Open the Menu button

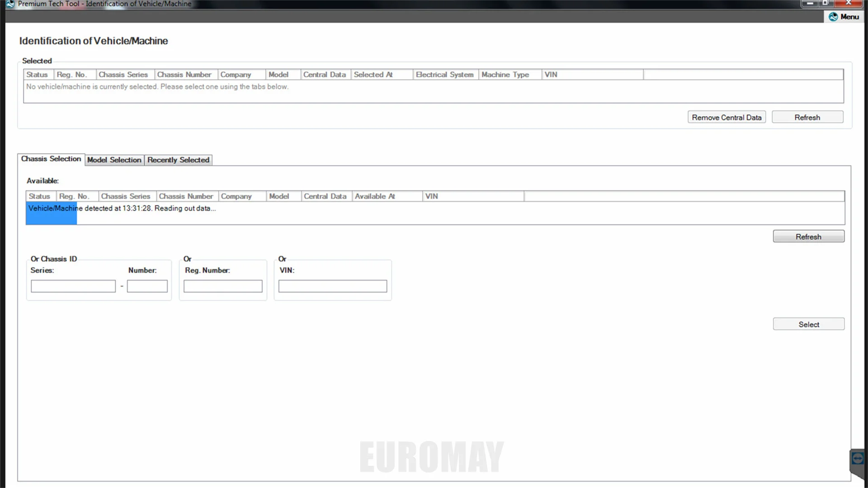[x=844, y=17]
